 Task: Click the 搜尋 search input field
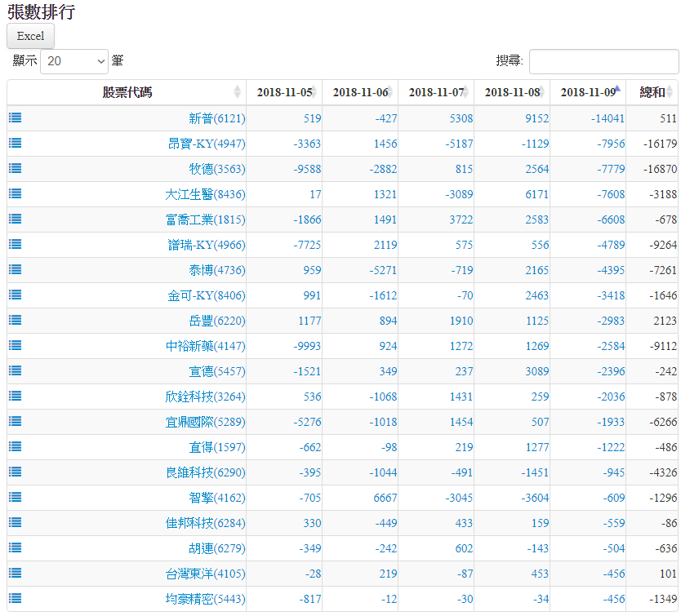tap(603, 61)
